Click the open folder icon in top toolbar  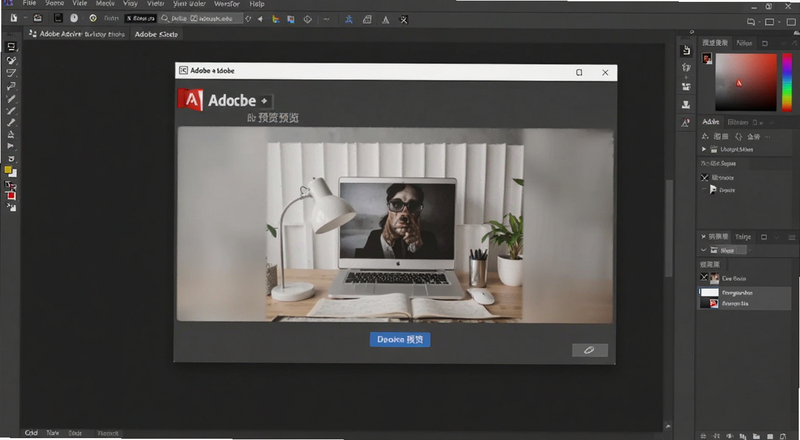point(37,18)
